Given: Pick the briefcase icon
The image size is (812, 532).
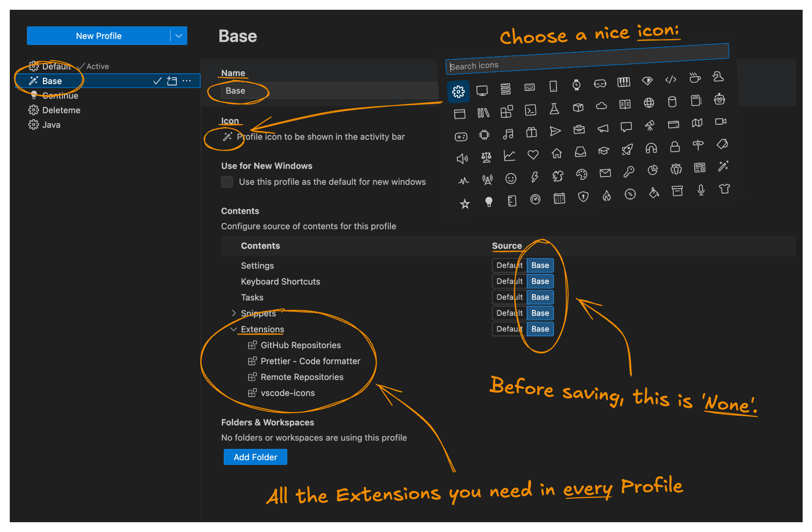Looking at the screenshot, I should (579, 130).
